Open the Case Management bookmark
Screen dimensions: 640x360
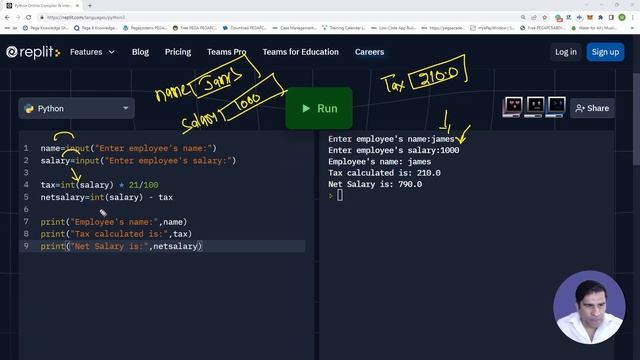(x=294, y=28)
